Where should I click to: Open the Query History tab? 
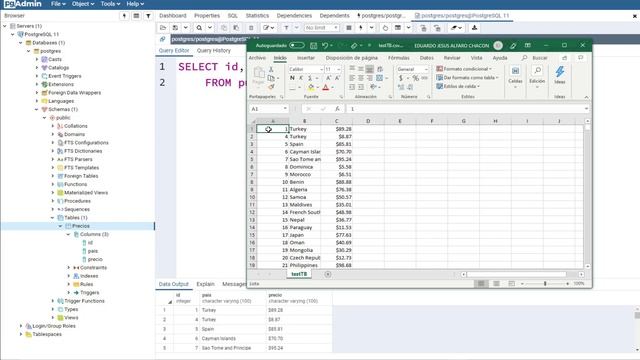tap(213, 51)
